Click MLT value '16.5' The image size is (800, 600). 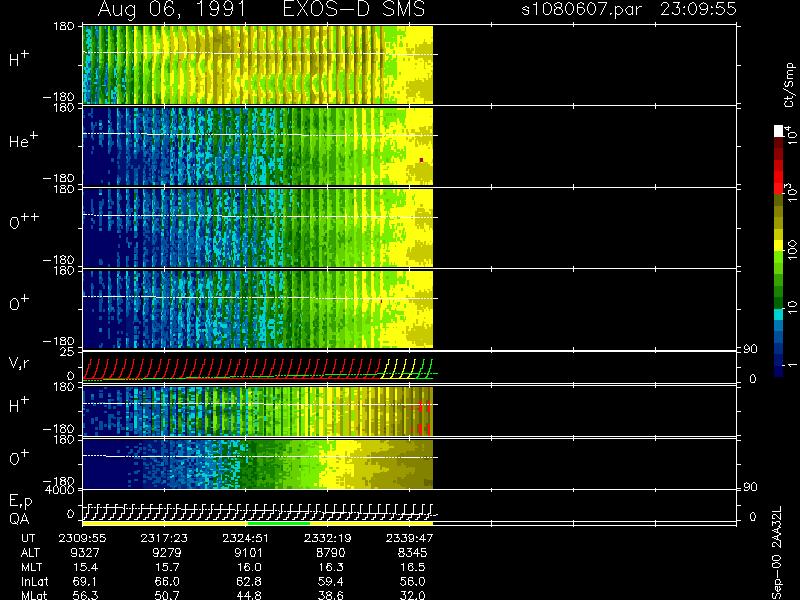(x=413, y=567)
